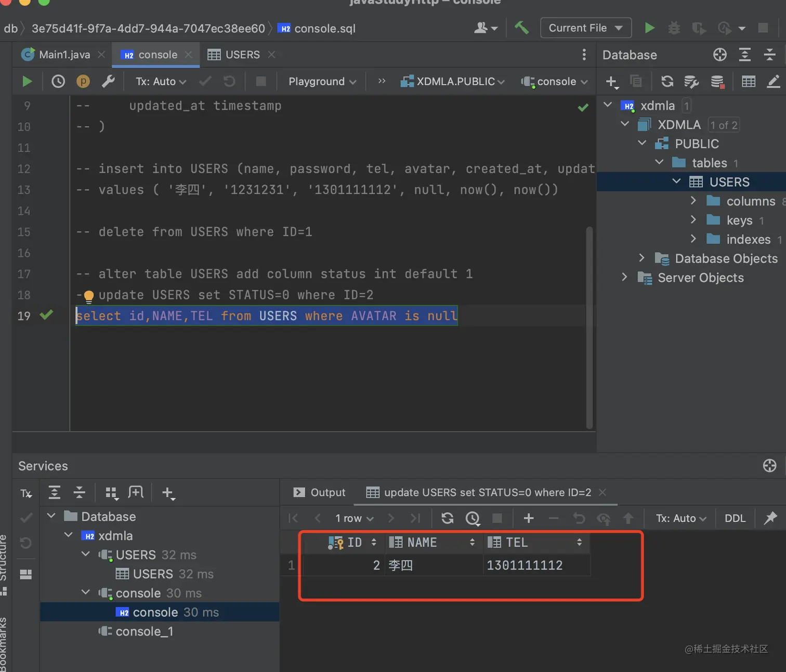Click DDL button in results toolbar
786x672 pixels.
point(735,518)
